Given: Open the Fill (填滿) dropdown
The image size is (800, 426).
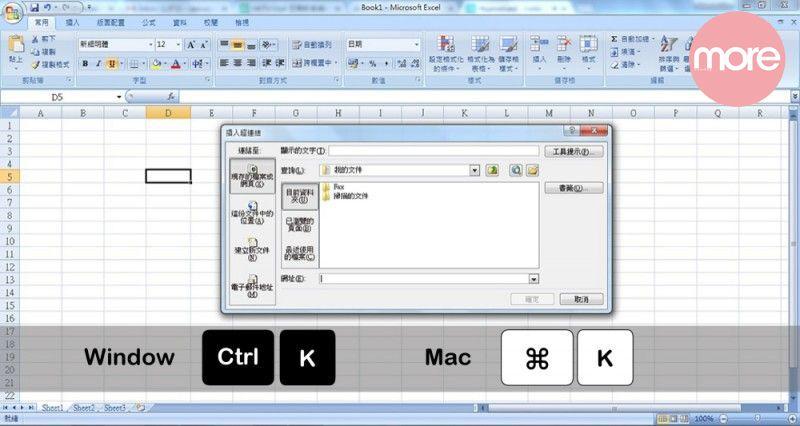Looking at the screenshot, I should click(626, 52).
